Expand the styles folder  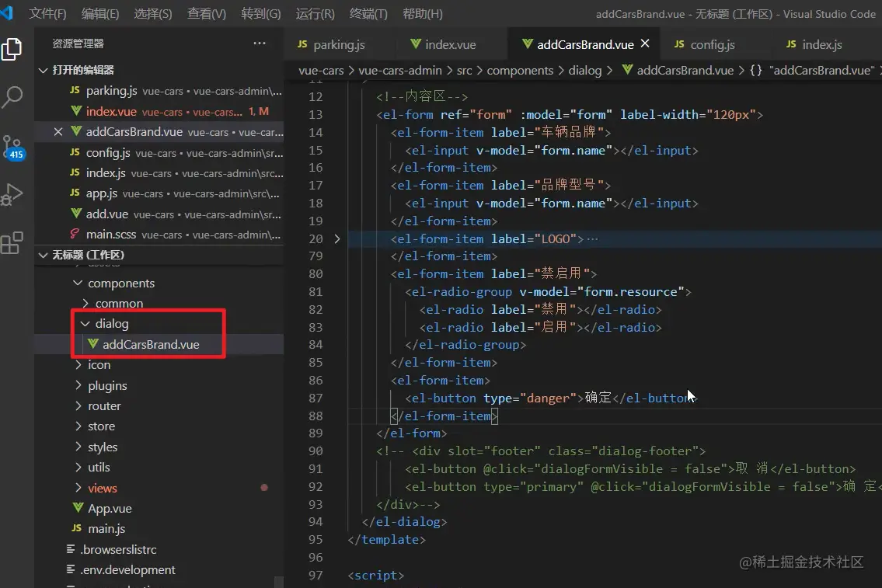[x=78, y=447]
